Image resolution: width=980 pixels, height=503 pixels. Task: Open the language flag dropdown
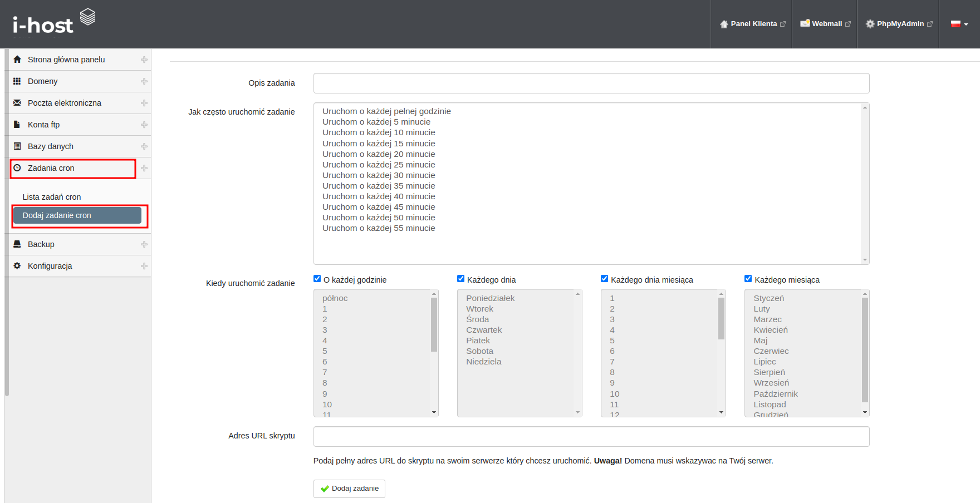click(959, 24)
